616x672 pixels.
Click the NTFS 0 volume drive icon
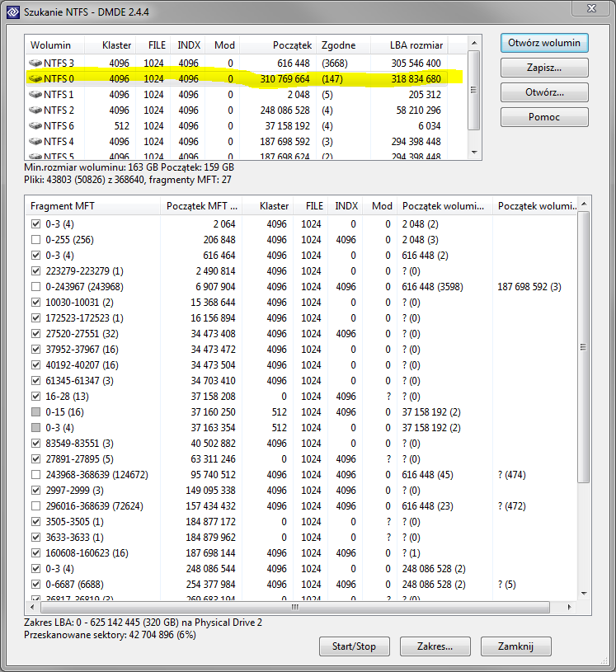[35, 79]
